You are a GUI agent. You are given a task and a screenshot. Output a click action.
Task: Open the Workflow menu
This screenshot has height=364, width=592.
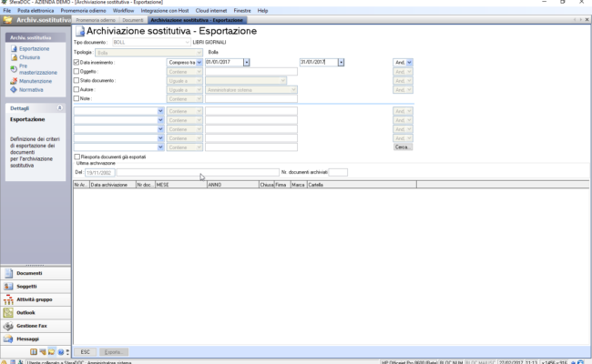[123, 11]
